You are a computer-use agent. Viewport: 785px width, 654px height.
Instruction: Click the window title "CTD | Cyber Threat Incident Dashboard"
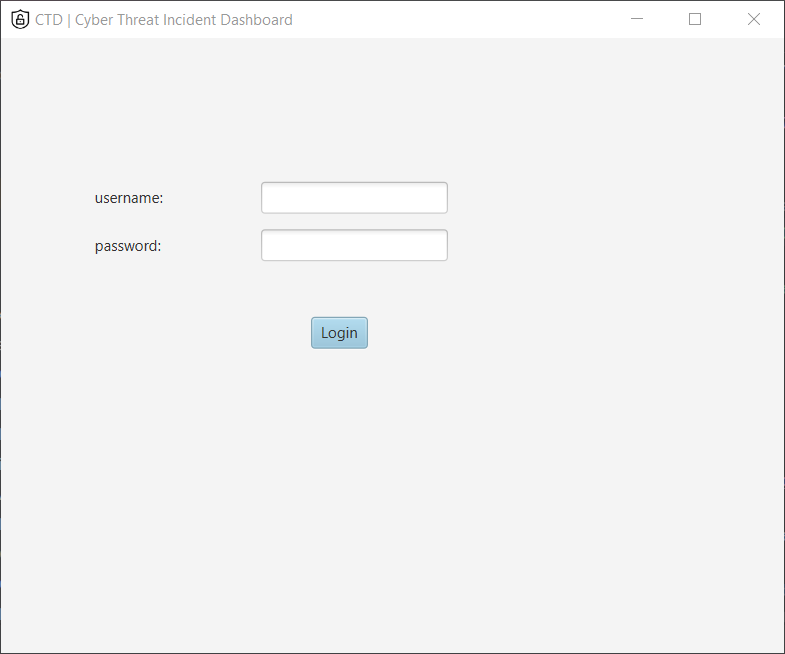click(x=164, y=20)
